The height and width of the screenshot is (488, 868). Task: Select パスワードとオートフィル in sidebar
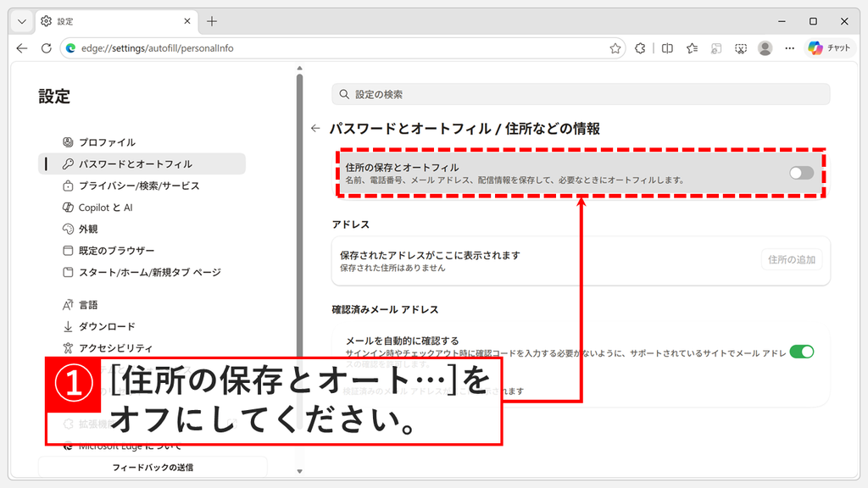[x=142, y=164]
